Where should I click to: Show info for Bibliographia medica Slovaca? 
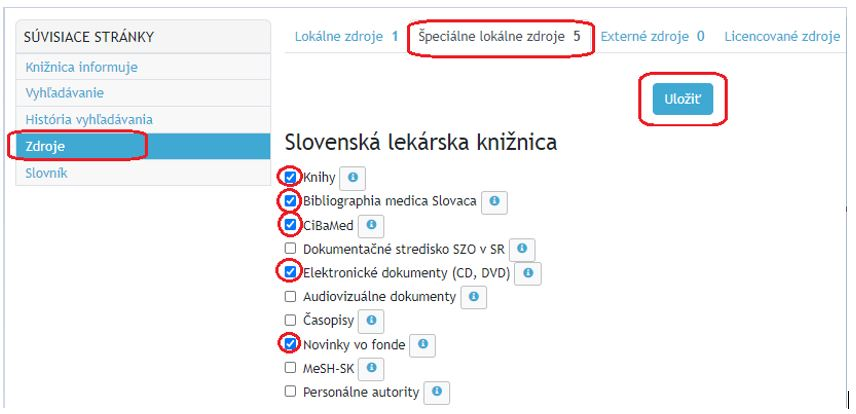tap(495, 202)
